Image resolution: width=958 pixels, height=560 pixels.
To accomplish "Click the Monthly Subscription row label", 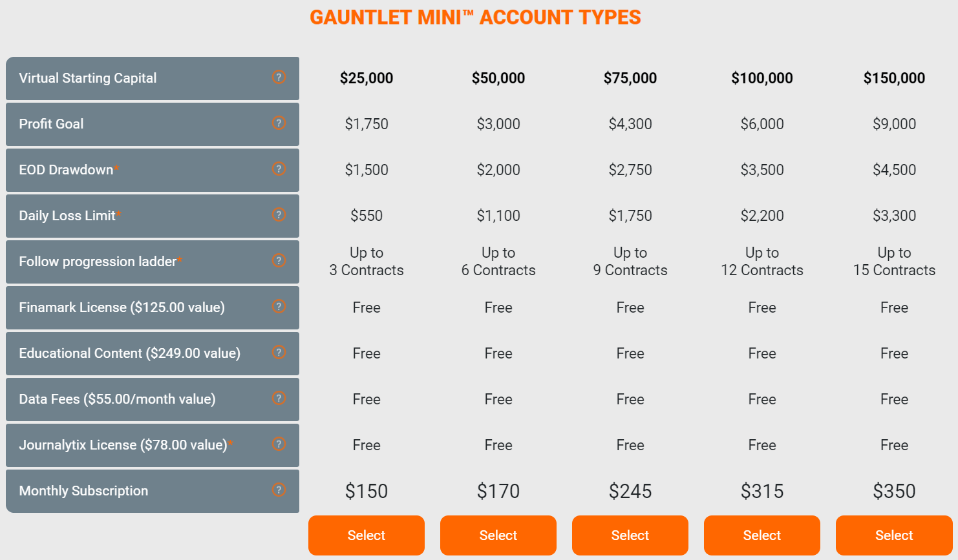I will (83, 491).
